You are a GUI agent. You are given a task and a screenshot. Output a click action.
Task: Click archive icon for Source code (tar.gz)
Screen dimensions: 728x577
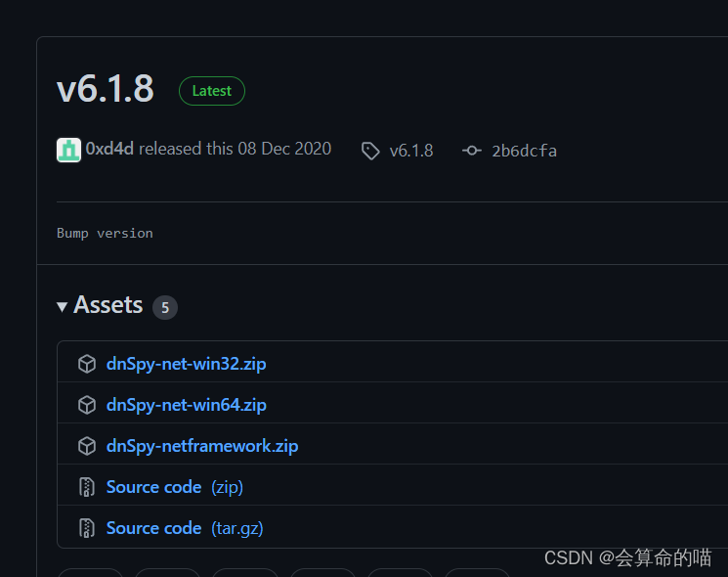(x=87, y=528)
